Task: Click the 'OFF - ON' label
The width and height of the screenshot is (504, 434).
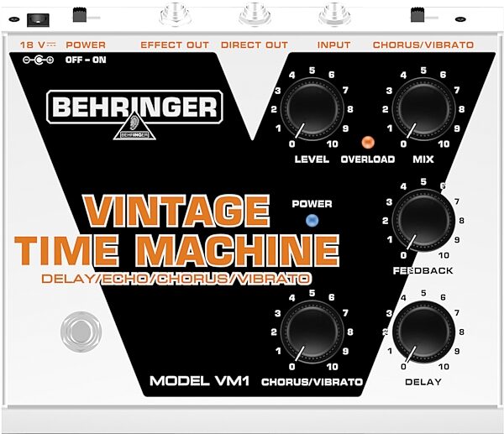Action: (86, 60)
